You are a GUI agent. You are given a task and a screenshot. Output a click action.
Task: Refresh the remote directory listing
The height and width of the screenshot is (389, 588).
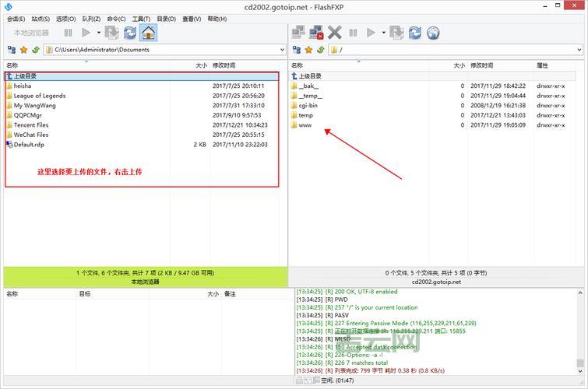point(415,33)
